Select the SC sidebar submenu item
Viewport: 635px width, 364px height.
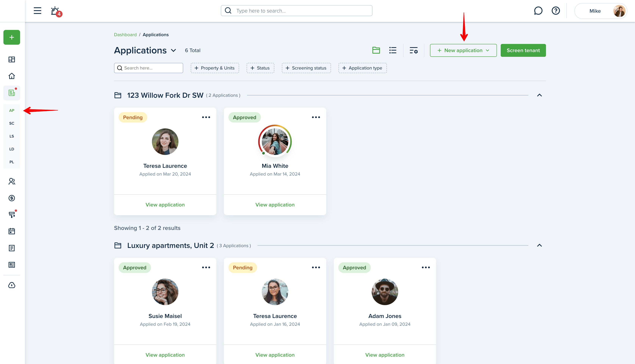click(x=12, y=123)
